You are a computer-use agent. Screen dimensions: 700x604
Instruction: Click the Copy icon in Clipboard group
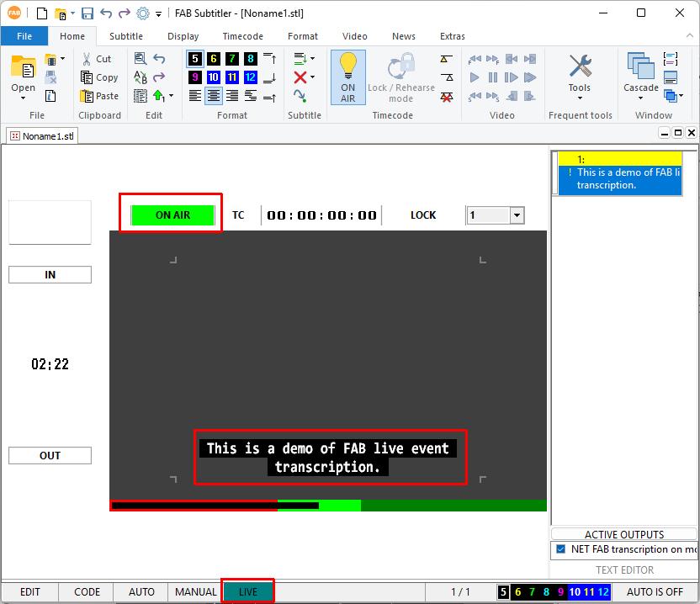click(87, 77)
